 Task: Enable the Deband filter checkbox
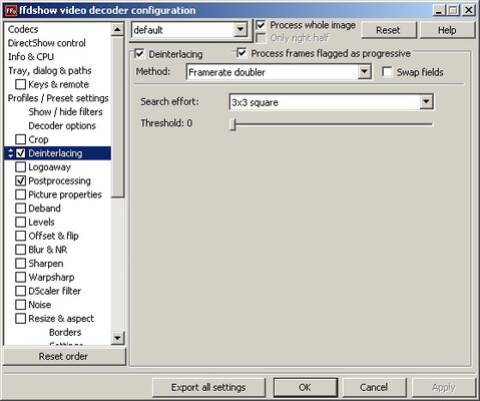click(21, 208)
